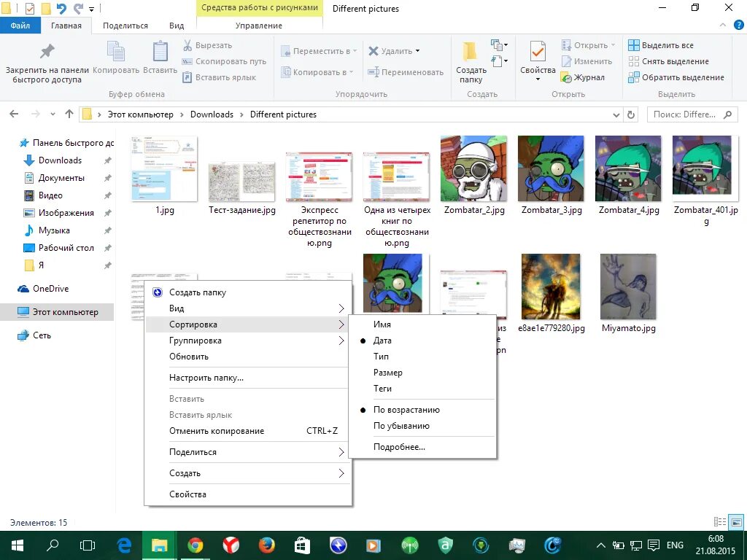This screenshot has width=747, height=560.
Task: Open Музыка in the sidebar
Action: [54, 230]
